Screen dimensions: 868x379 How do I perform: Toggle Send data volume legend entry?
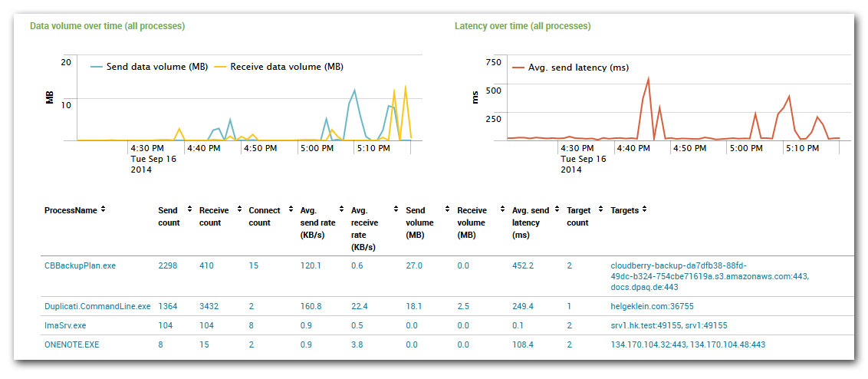[150, 67]
